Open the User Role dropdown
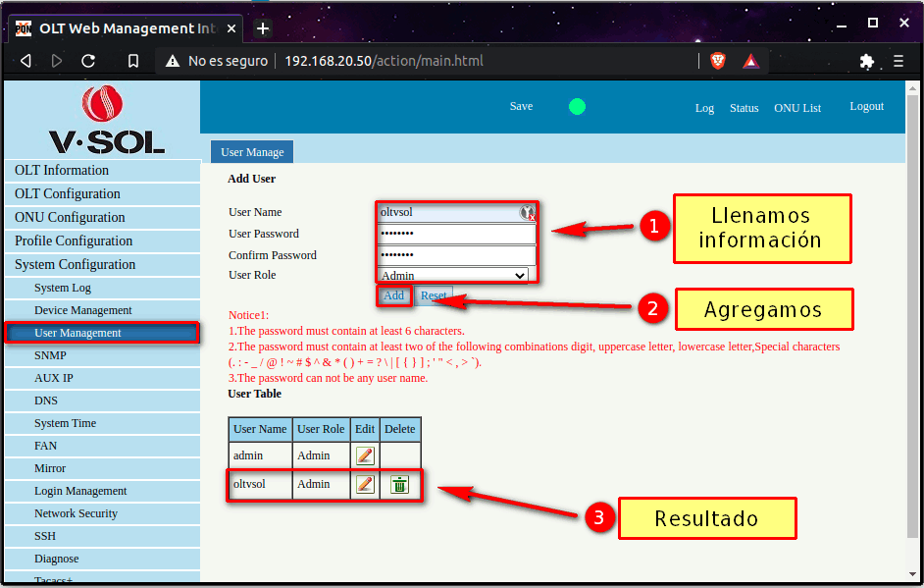Image resolution: width=924 pixels, height=588 pixels. tap(454, 276)
